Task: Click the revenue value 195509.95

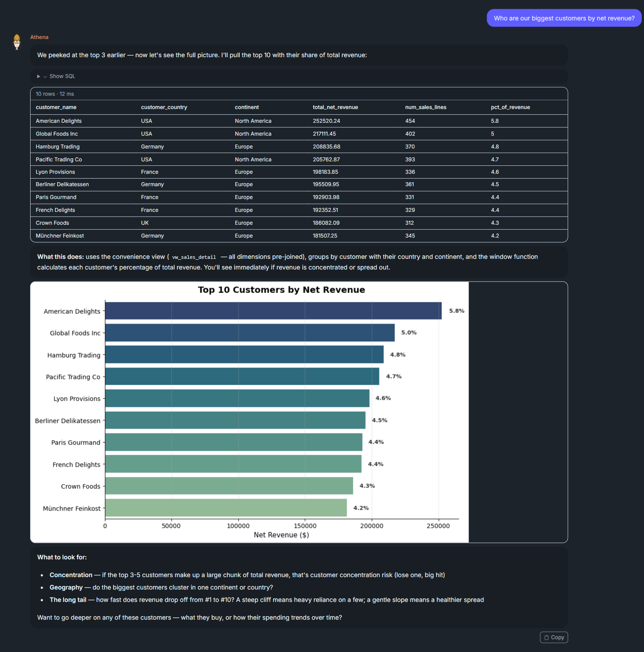Action: click(326, 184)
